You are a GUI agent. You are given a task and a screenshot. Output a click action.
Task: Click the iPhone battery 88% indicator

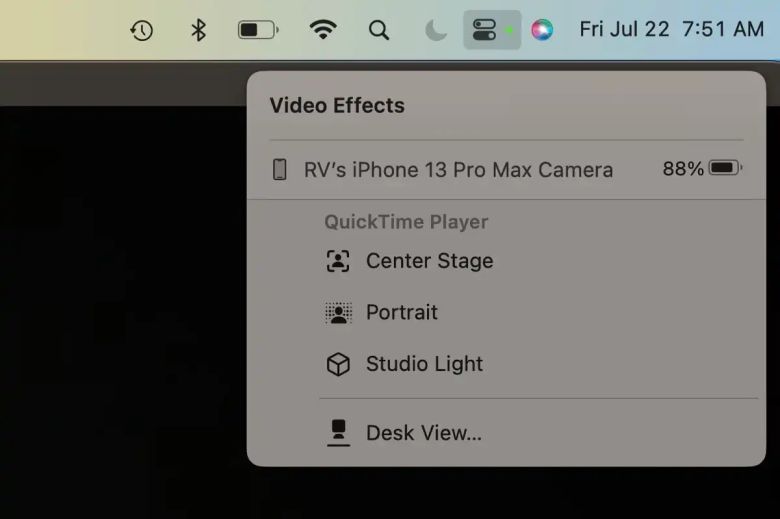(x=701, y=169)
